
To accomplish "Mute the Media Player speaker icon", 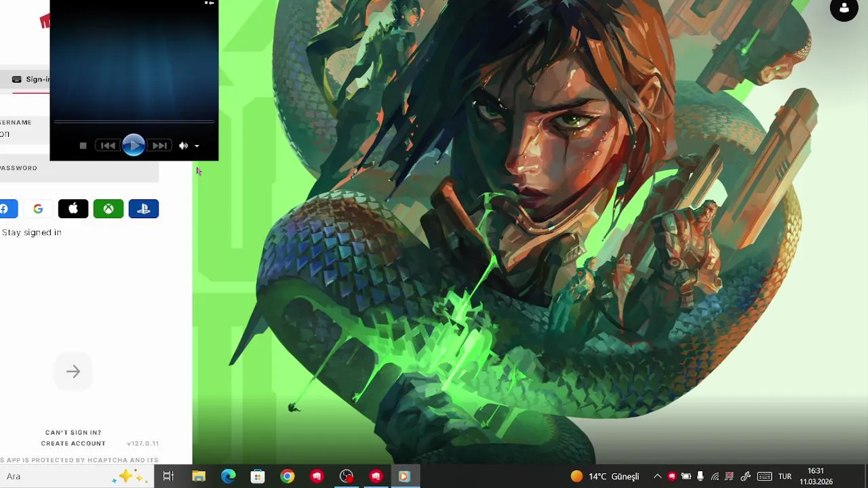I will pyautogui.click(x=183, y=146).
